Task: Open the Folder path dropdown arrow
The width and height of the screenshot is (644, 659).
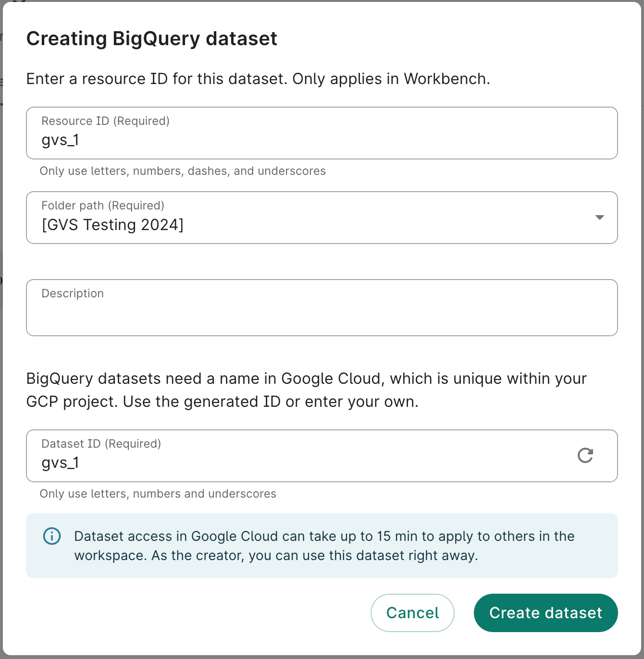Action: pos(599,218)
